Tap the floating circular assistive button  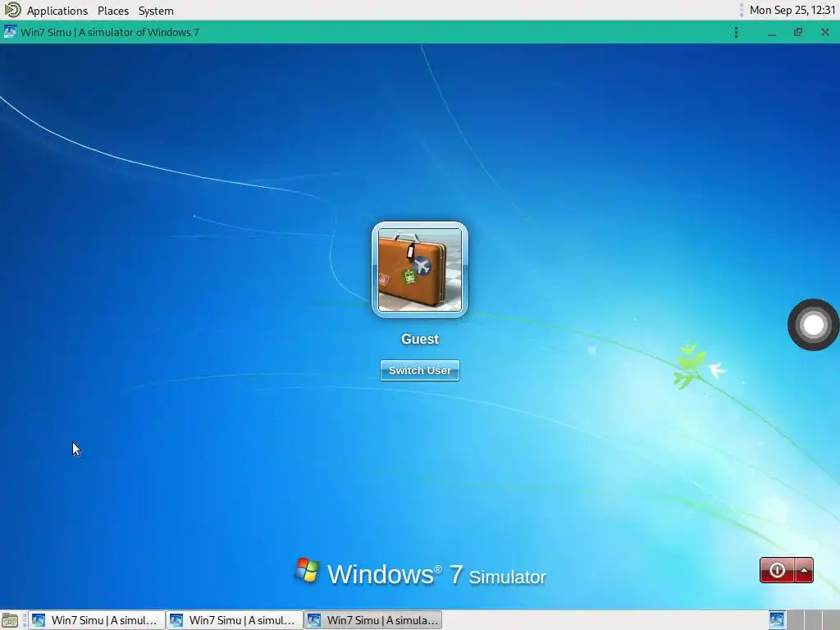[x=813, y=325]
